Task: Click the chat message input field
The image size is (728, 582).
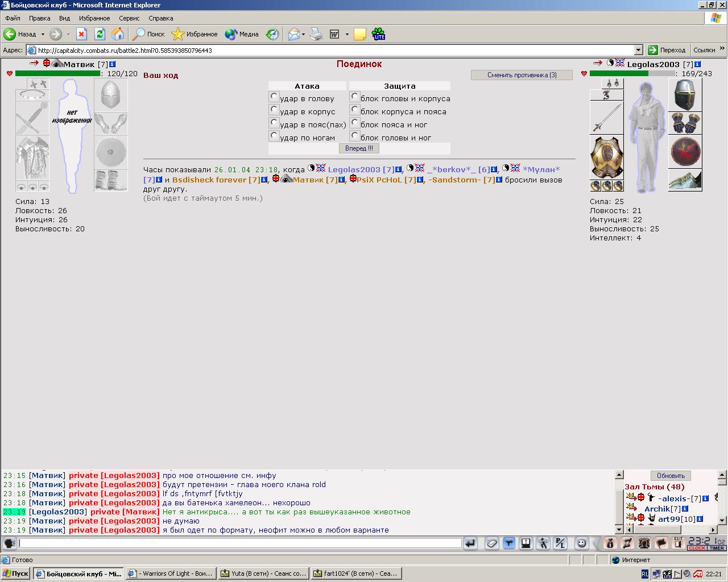Action: click(x=240, y=543)
